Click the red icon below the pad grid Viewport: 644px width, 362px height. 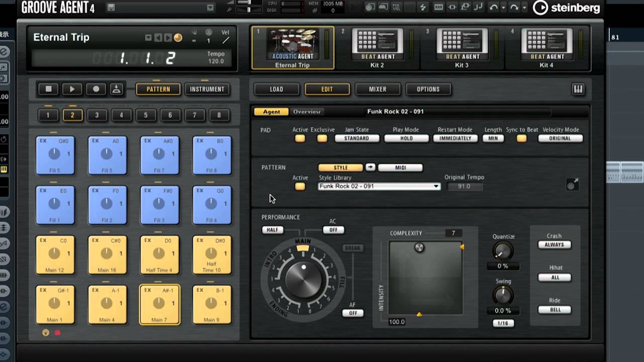[57, 332]
